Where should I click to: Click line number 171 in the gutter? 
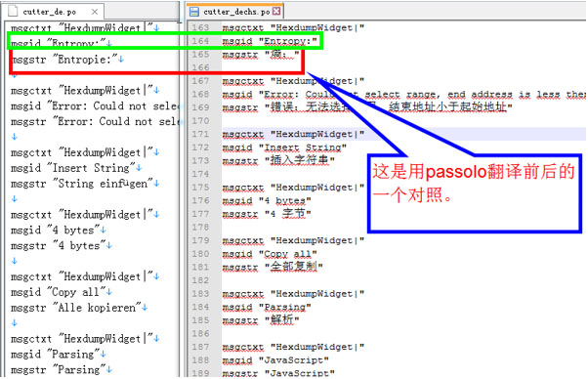pyautogui.click(x=200, y=134)
